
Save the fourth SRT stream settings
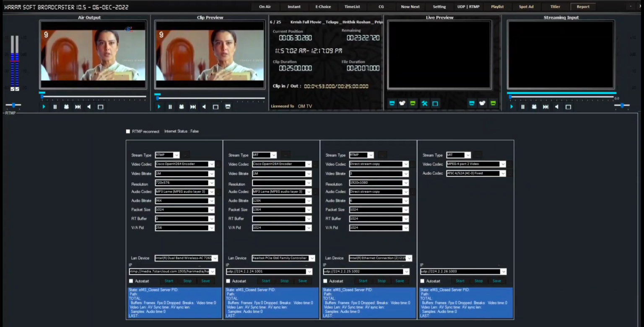point(497,281)
